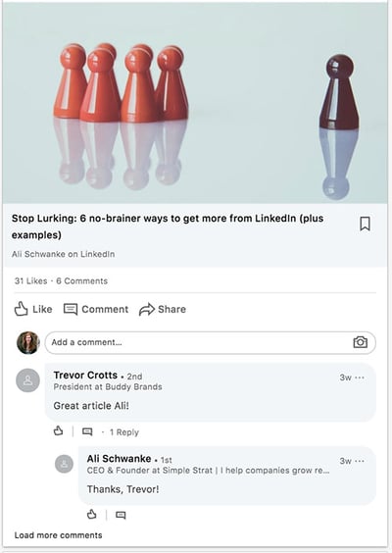Click the Share arrow icon

(x=147, y=309)
